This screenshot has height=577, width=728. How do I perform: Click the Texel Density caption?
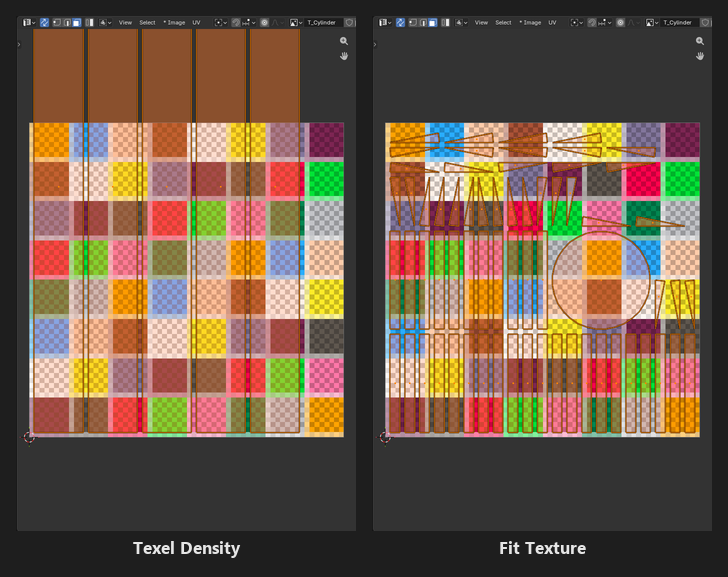(186, 548)
